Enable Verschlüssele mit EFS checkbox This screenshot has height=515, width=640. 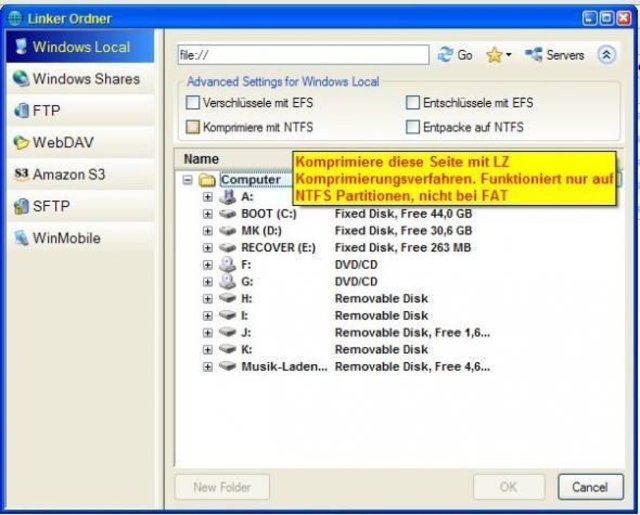(192, 102)
